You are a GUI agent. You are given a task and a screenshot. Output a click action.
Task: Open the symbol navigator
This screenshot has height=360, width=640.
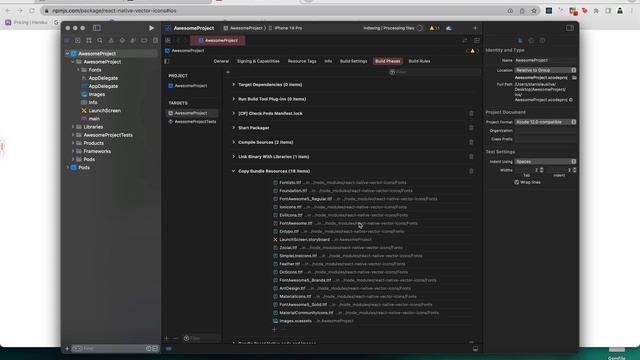pyautogui.click(x=89, y=40)
